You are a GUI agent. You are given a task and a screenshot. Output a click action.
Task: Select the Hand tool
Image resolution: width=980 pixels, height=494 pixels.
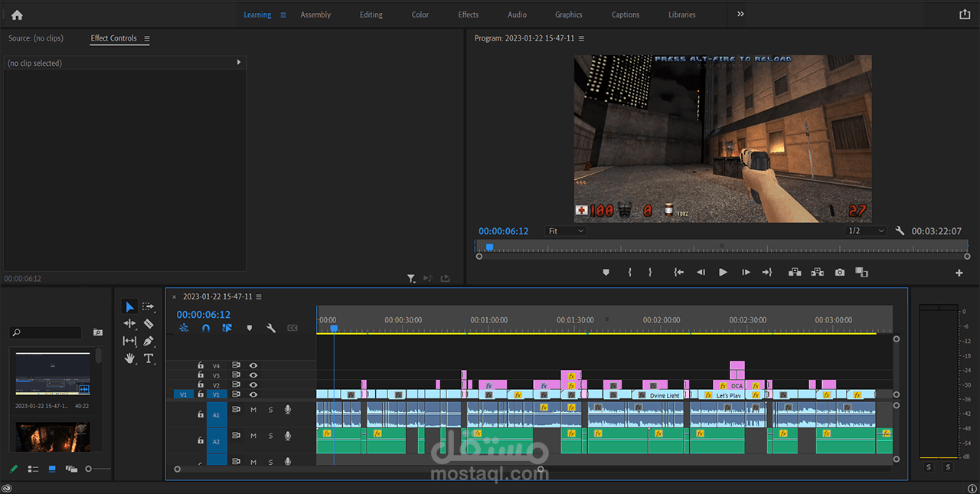(129, 358)
